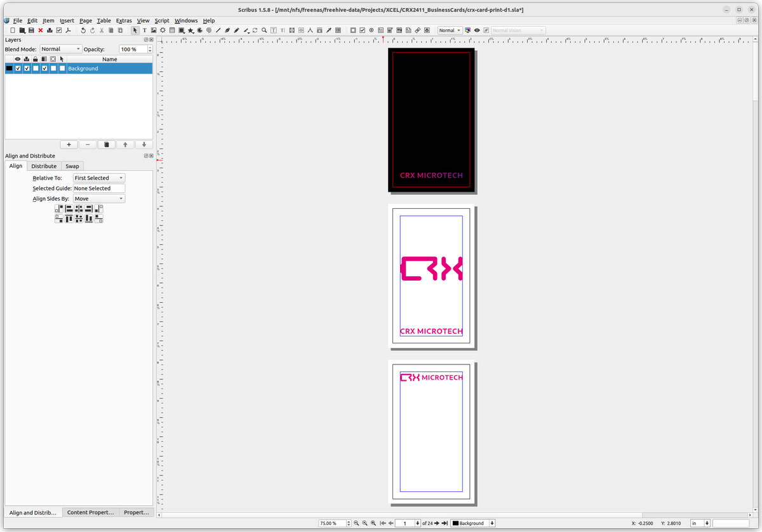
Task: Align left sides of items
Action: (69, 208)
